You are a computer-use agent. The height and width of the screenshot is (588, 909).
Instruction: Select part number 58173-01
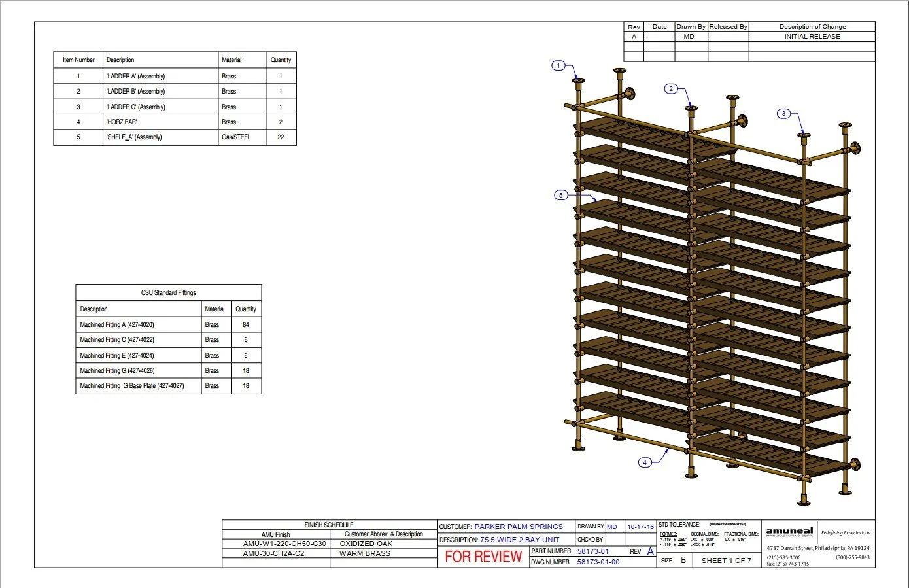click(593, 551)
